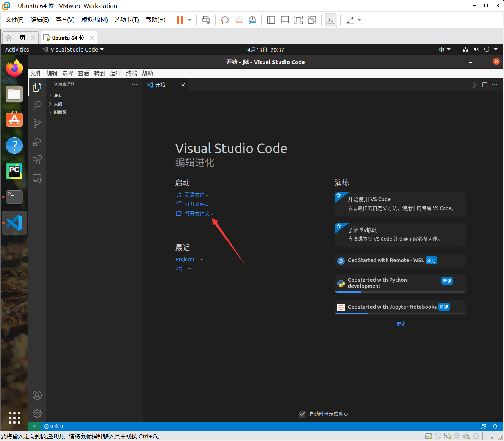Viewport: 504px width, 441px height.
Task: Open the clock 4月13日 20:37 calendar
Action: 266,50
